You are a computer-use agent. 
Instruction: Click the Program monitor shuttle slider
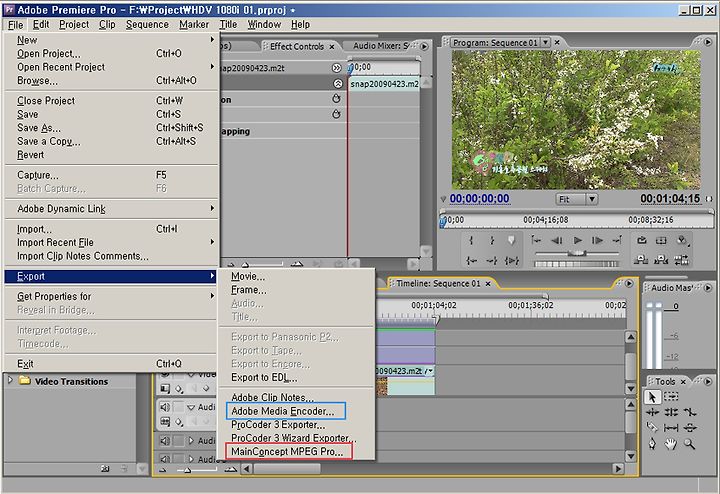[x=577, y=253]
